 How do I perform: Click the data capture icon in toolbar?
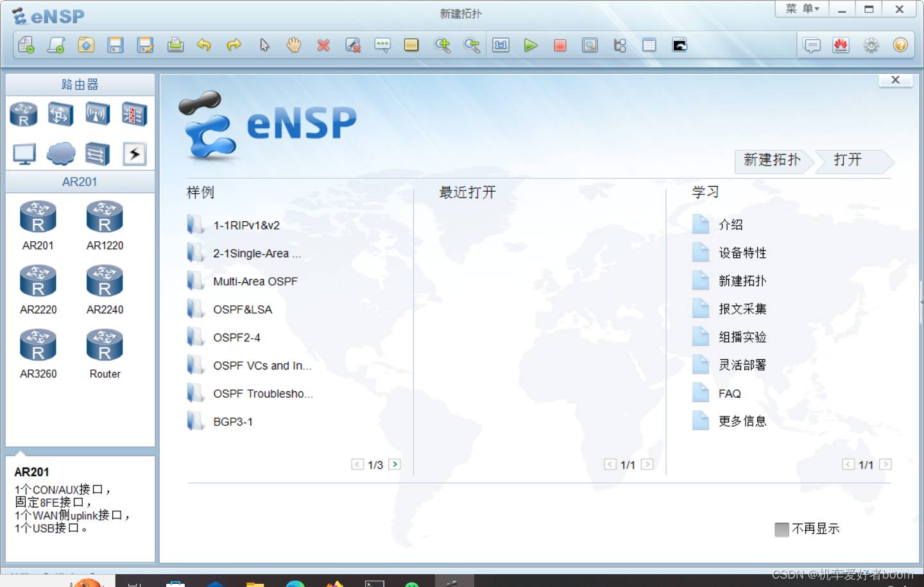pos(590,45)
